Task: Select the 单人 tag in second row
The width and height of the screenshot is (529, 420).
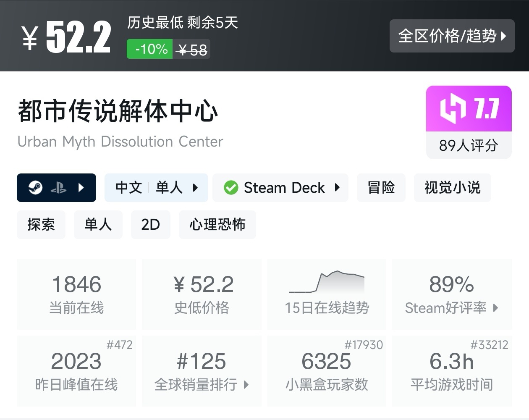Action: tap(98, 225)
